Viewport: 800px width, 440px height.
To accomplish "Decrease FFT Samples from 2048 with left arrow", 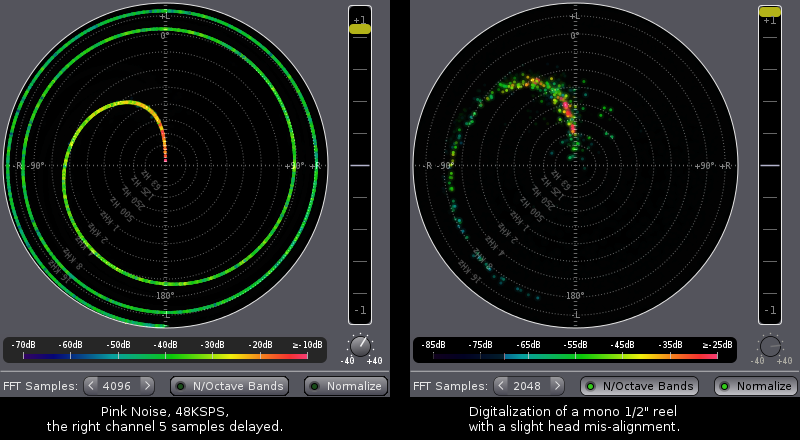I will 501,385.
